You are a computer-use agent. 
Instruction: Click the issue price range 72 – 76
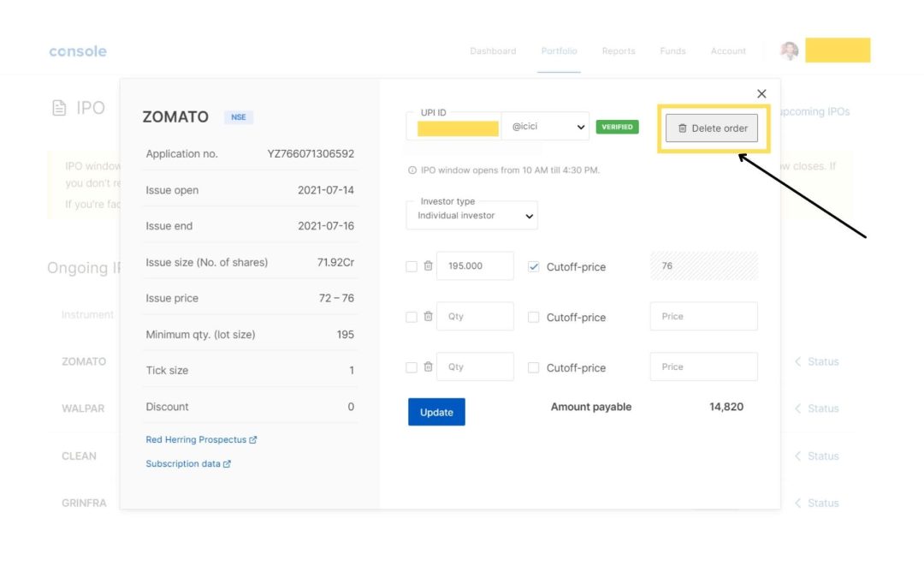pos(336,299)
